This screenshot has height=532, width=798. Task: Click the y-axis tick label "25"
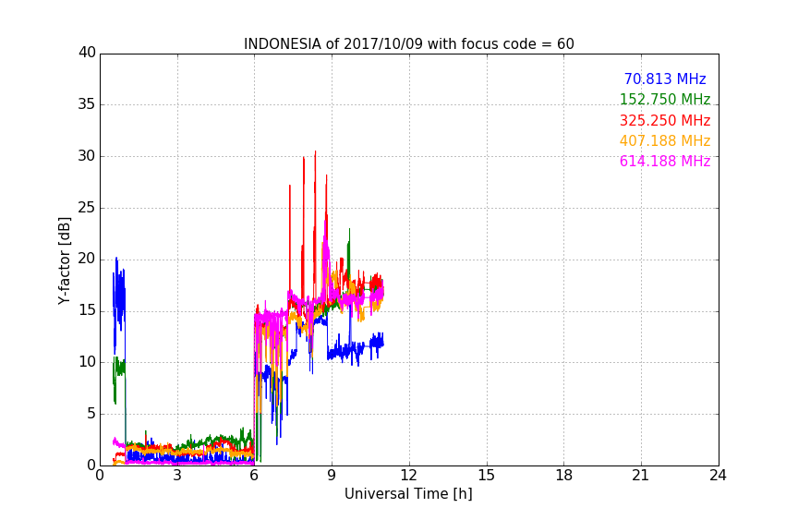87,208
